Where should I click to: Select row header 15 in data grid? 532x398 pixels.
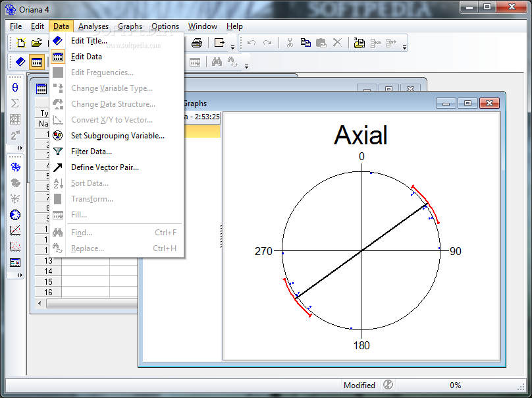coord(48,281)
